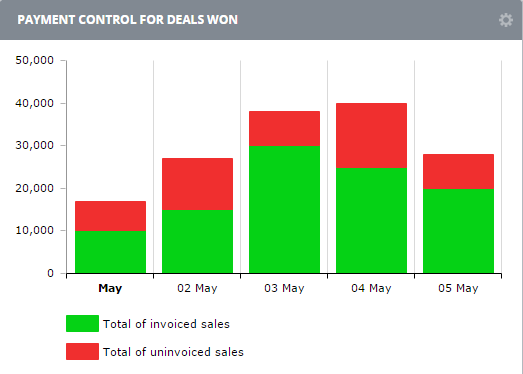Select the green invoiced bar for 05 May

(x=458, y=231)
